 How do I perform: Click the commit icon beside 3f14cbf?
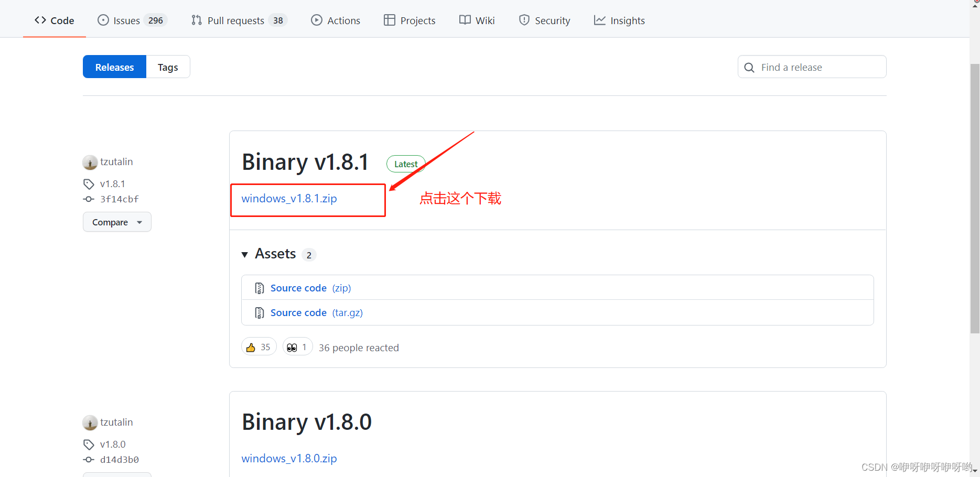point(89,199)
